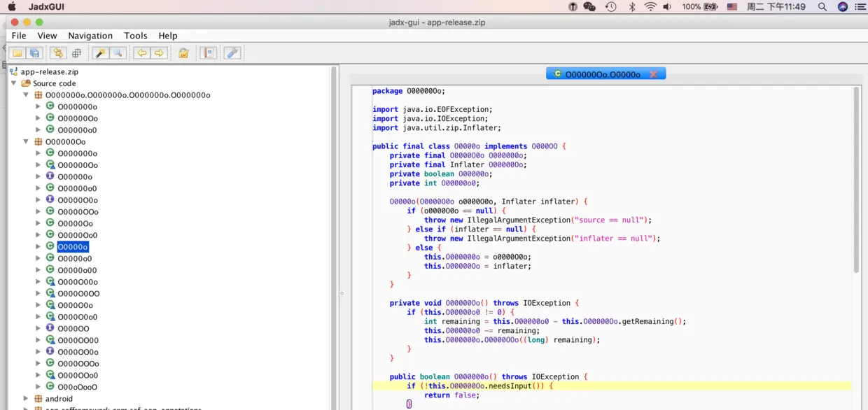Open the Wi-Fi menu bar icon
Viewport: 868px width, 410px height.
[x=650, y=6]
